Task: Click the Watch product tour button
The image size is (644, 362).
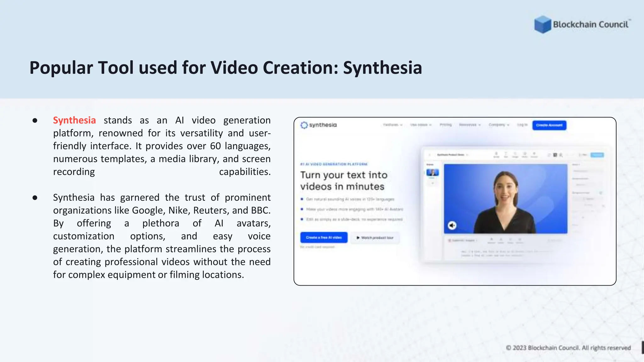Action: [375, 238]
